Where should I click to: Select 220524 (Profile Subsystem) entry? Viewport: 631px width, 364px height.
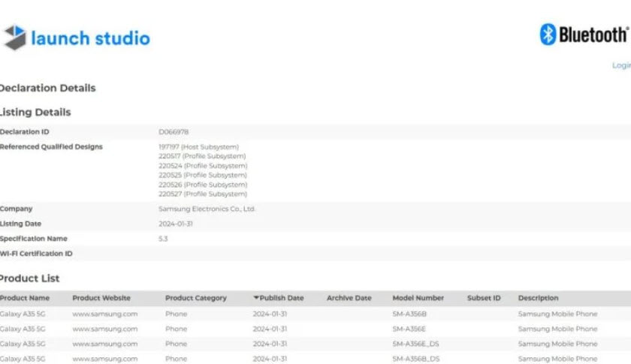point(203,166)
